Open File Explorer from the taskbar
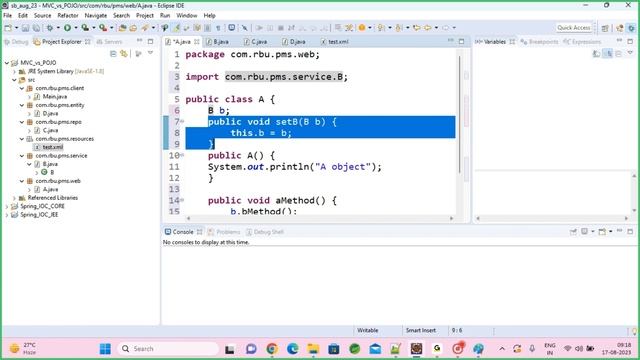 click(x=313, y=349)
